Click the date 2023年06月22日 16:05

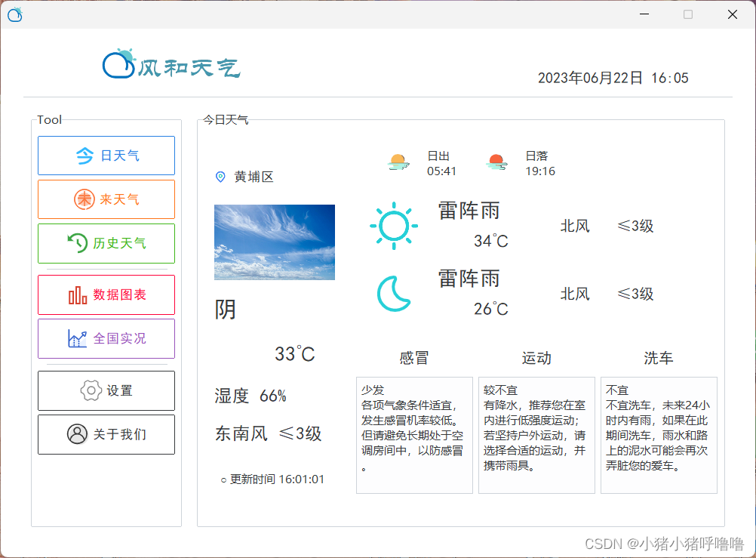pos(613,79)
